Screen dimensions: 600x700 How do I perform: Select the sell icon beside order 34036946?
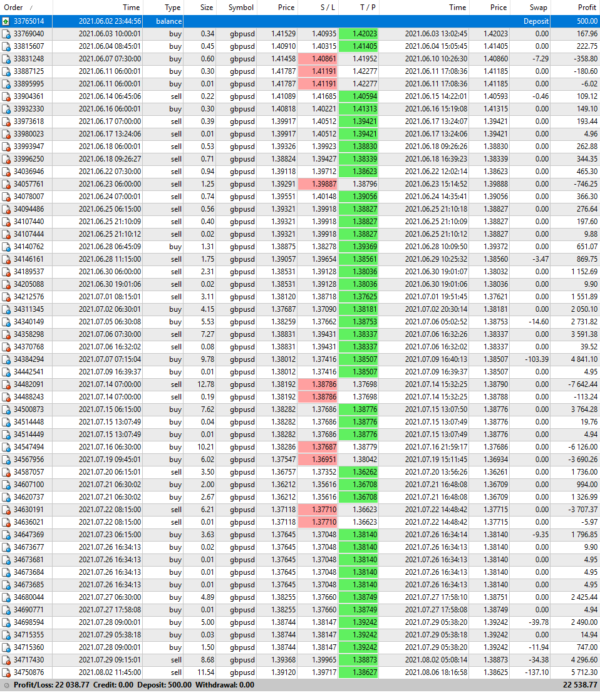click(6, 172)
